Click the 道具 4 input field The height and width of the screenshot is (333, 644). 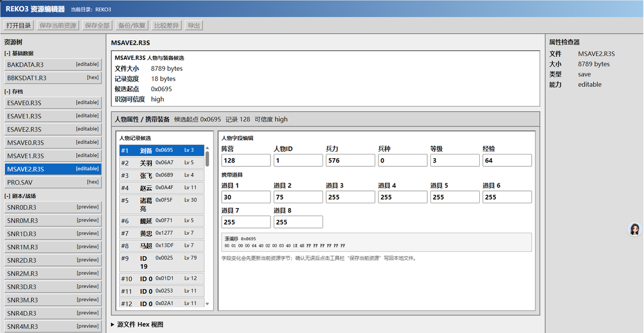[x=402, y=197]
